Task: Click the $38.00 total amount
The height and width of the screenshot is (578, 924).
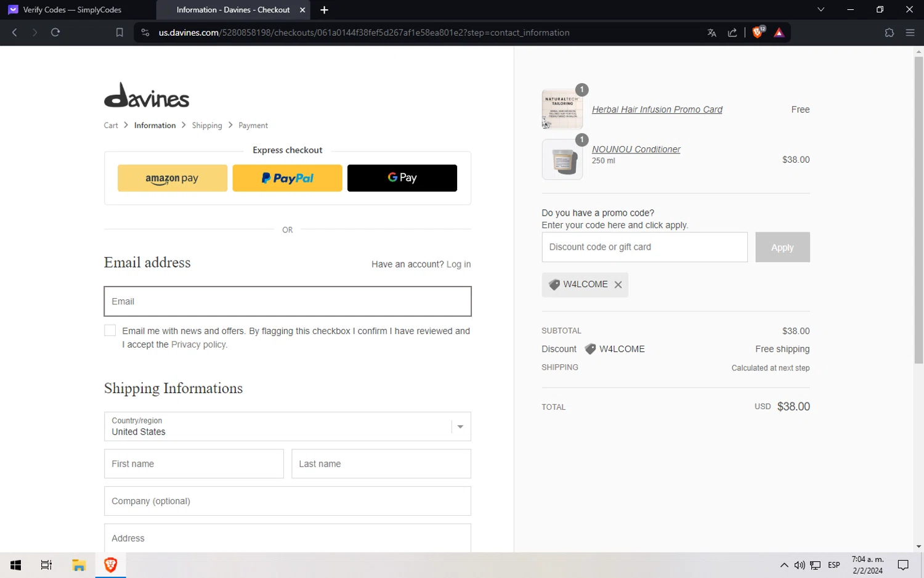Action: pyautogui.click(x=793, y=407)
